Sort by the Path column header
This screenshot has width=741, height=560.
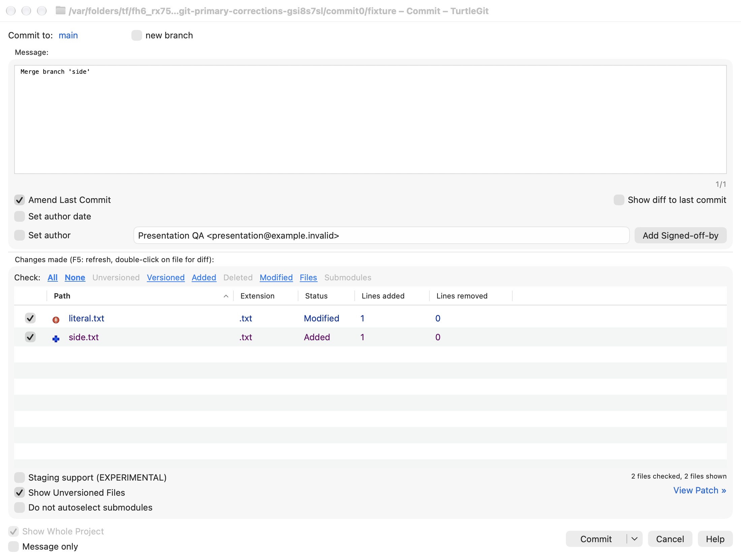140,296
